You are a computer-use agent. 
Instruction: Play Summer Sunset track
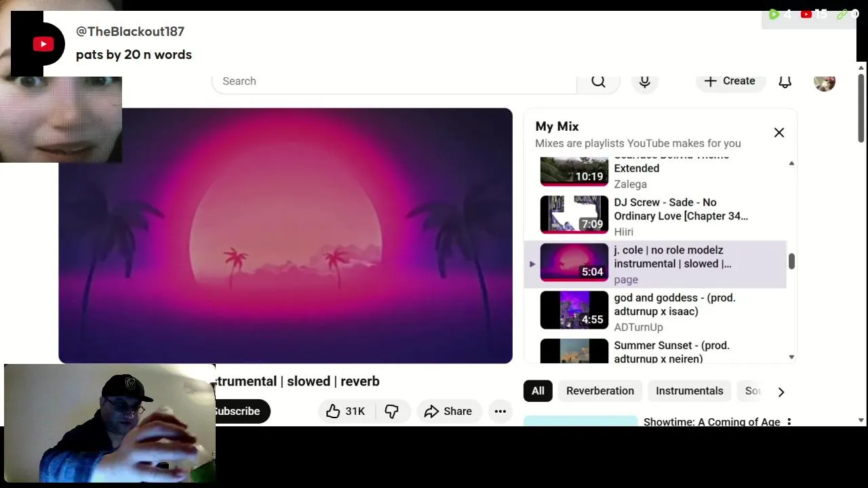point(671,352)
